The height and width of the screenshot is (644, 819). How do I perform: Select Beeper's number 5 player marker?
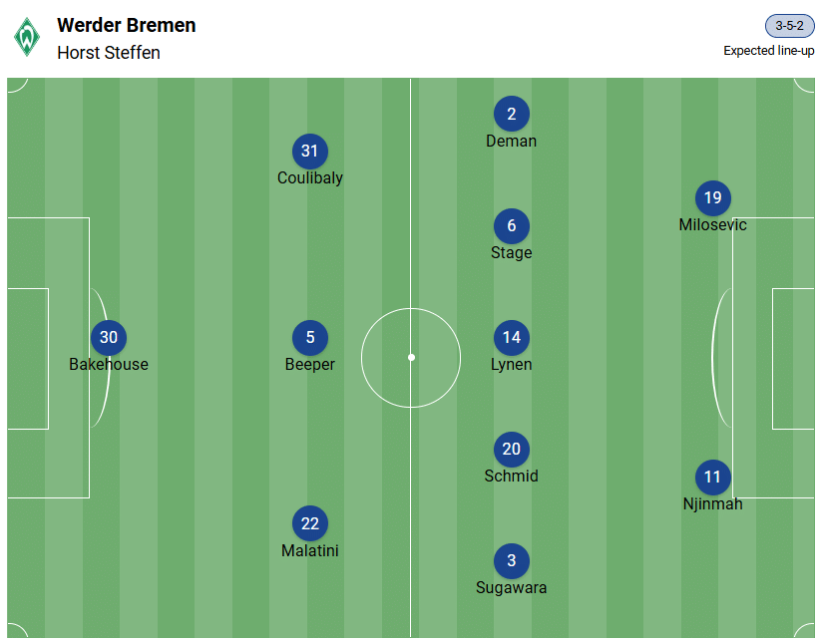(310, 338)
